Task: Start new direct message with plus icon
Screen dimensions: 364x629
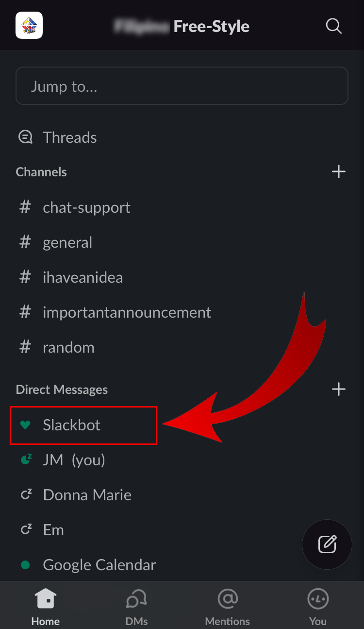Action: (338, 389)
